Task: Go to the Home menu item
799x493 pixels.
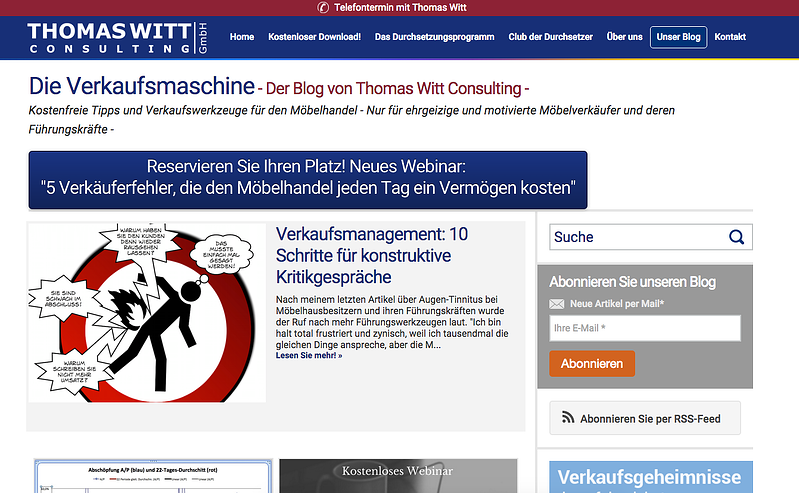Action: (x=242, y=37)
